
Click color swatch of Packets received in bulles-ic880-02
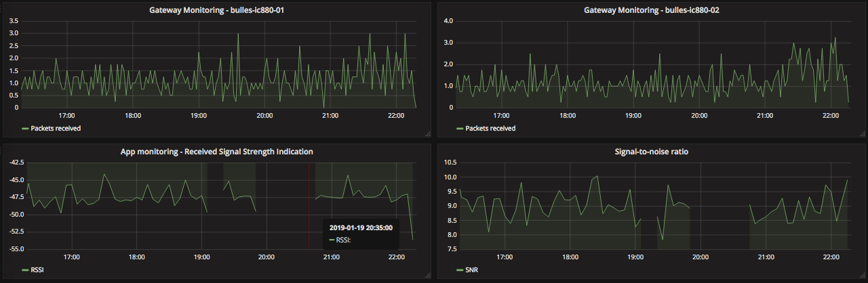click(460, 128)
